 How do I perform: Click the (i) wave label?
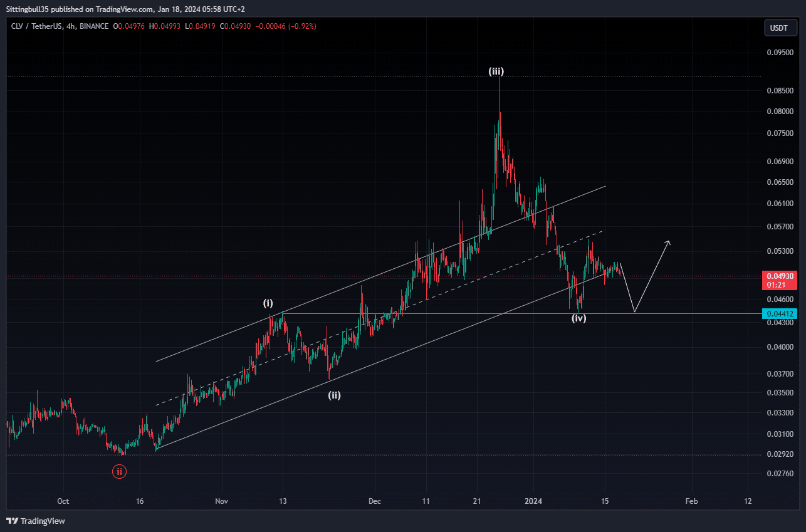[268, 303]
